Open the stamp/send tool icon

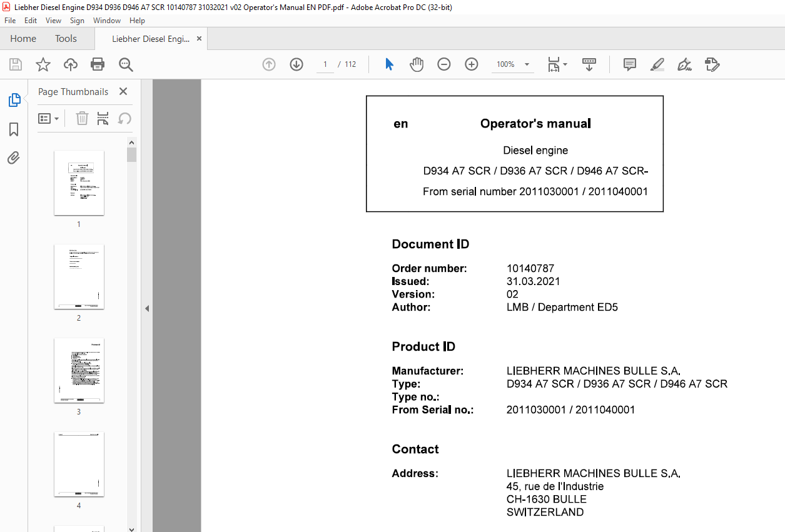[712, 64]
